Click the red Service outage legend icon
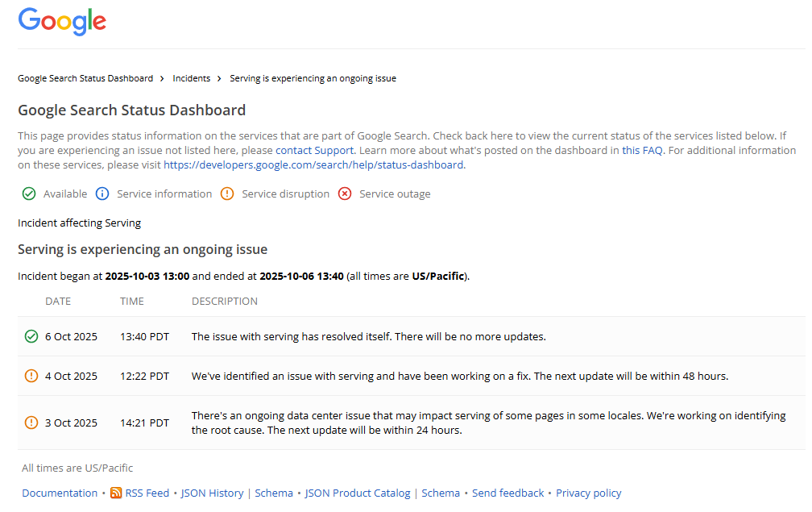Screen dimensions: 812x512 [345, 194]
